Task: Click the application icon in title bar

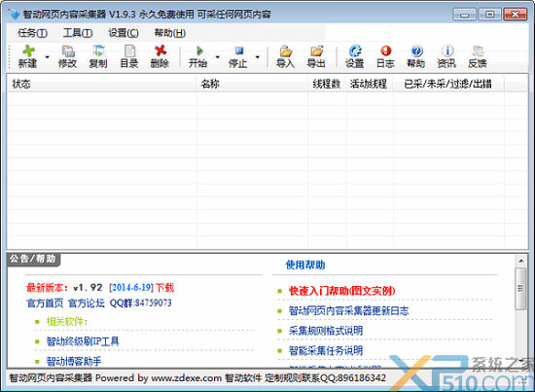Action: tap(15, 15)
